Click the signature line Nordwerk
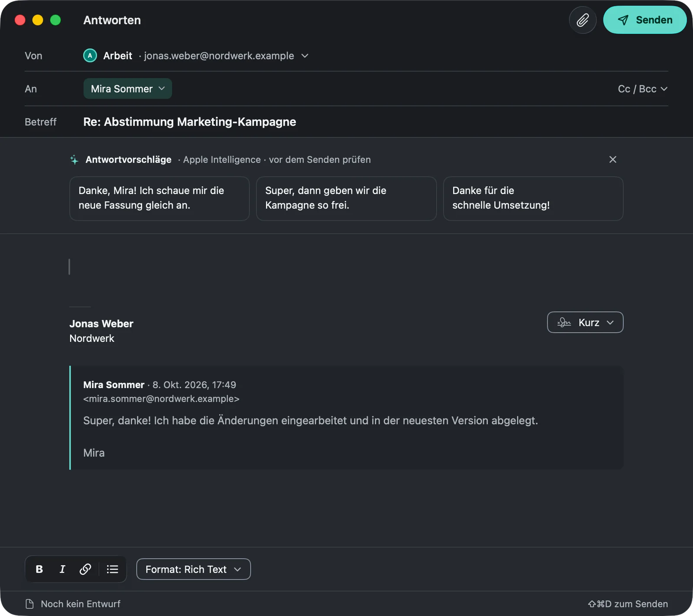The width and height of the screenshot is (693, 616). point(92,338)
